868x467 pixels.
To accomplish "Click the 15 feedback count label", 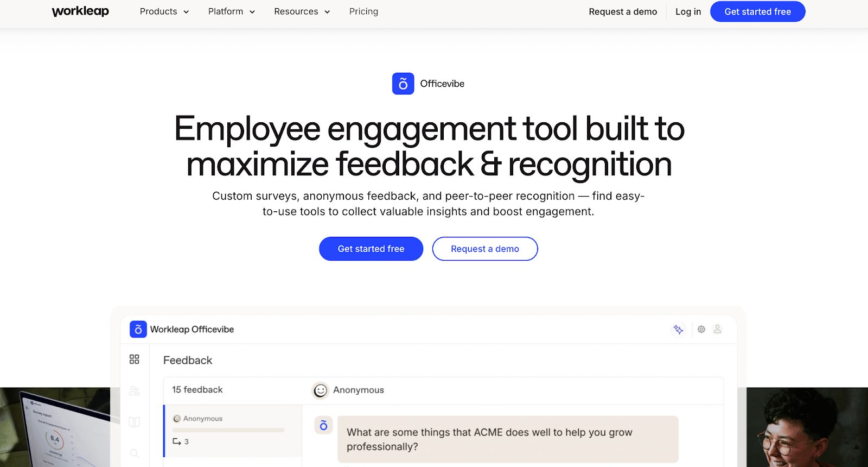I will pos(197,390).
